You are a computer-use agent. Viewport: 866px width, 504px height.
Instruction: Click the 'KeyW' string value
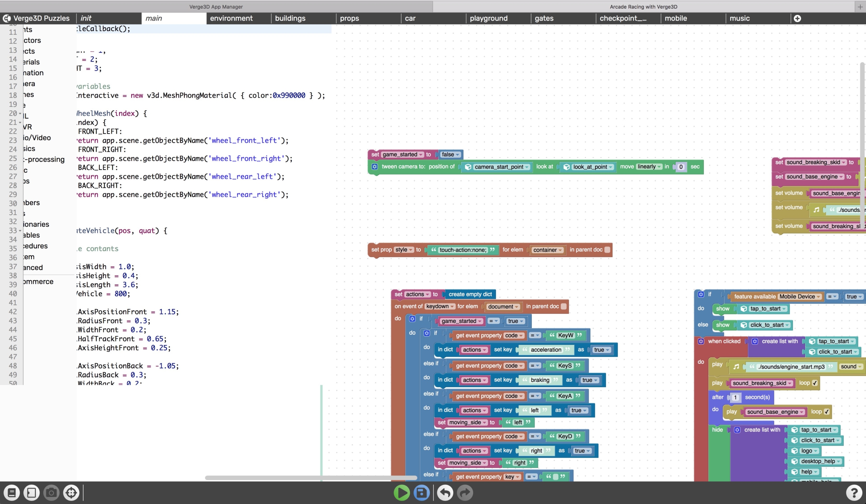pyautogui.click(x=566, y=335)
